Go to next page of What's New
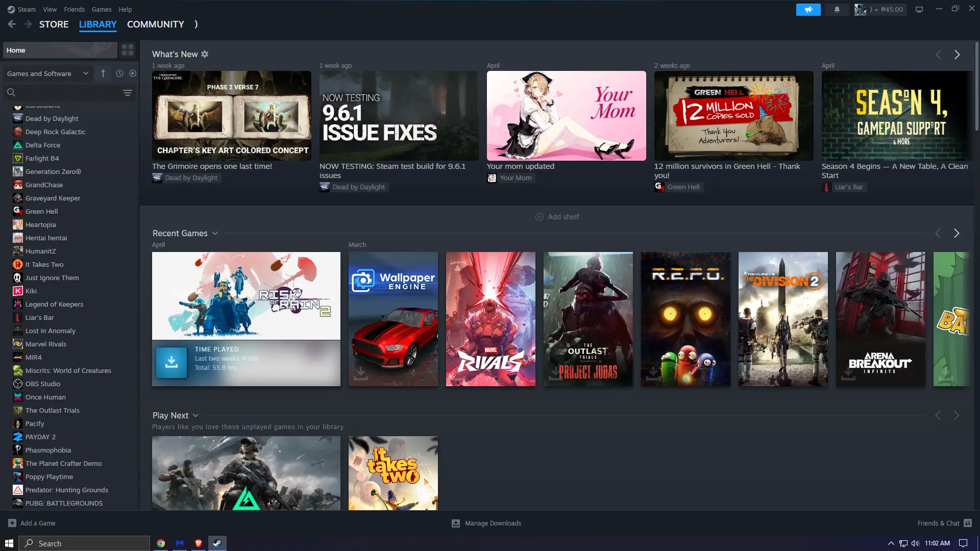Image resolution: width=980 pixels, height=551 pixels. click(957, 55)
